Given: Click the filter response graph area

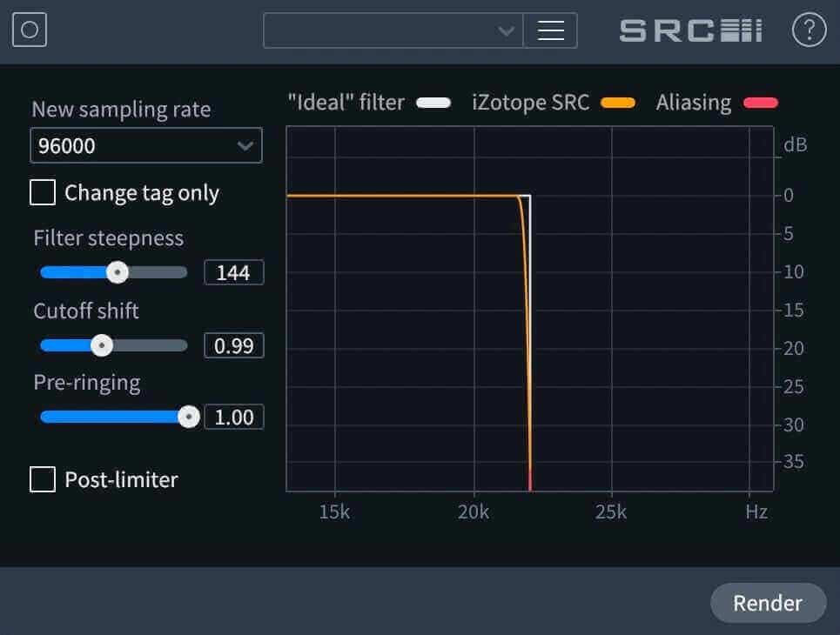Looking at the screenshot, I should tap(530, 309).
